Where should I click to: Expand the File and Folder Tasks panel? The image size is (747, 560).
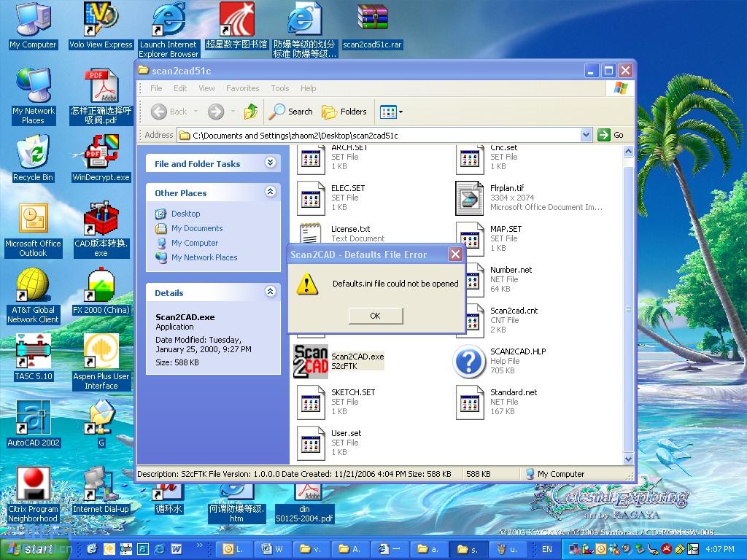270,163
